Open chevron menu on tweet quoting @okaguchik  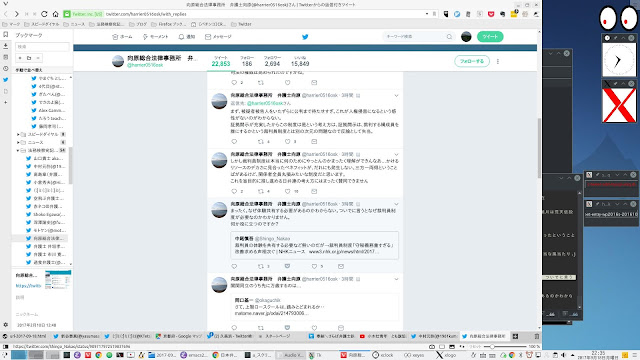(396, 279)
